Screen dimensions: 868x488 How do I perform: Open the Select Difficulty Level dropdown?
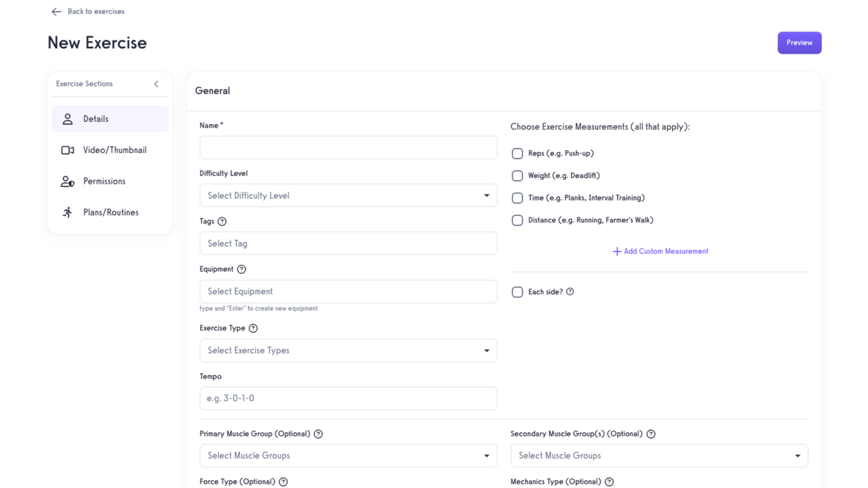(x=348, y=196)
